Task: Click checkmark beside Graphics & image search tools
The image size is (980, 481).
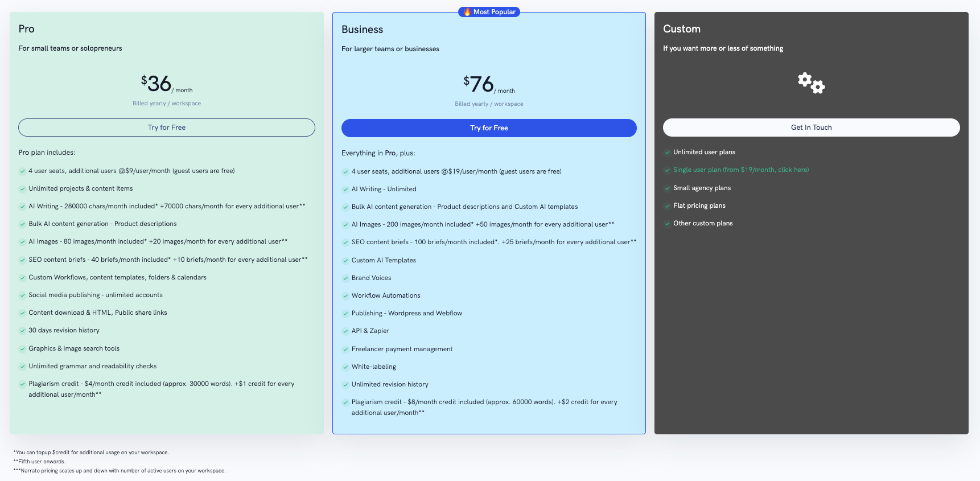Action: (x=23, y=349)
